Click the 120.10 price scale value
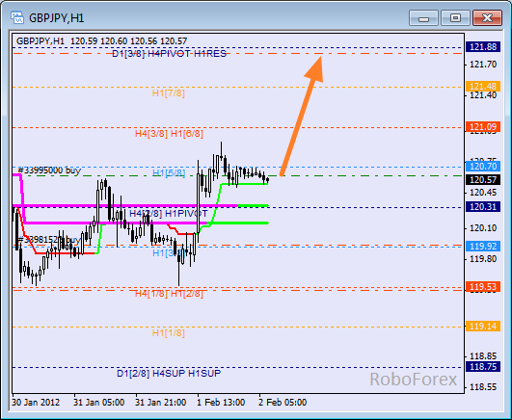This screenshot has width=512, height=420. 483,227
